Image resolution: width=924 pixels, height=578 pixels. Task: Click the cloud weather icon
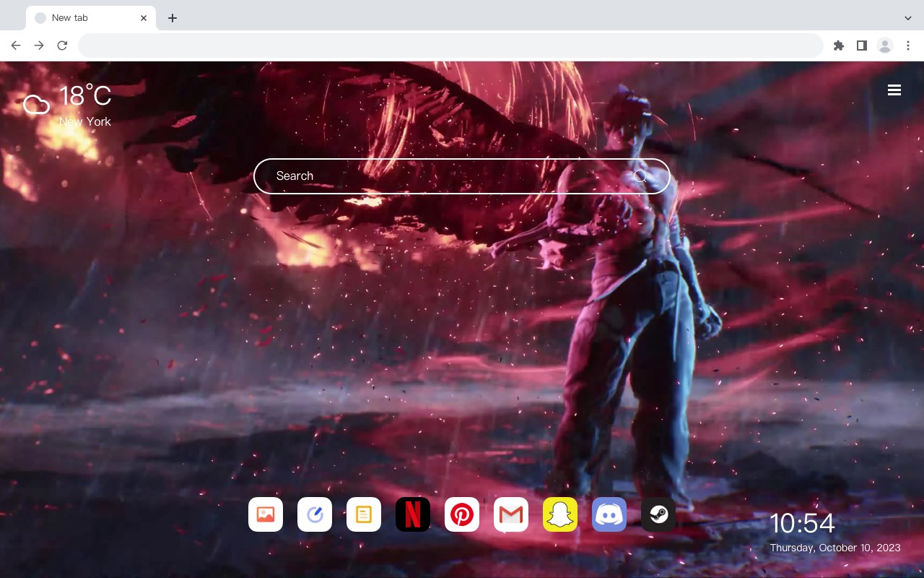36,105
